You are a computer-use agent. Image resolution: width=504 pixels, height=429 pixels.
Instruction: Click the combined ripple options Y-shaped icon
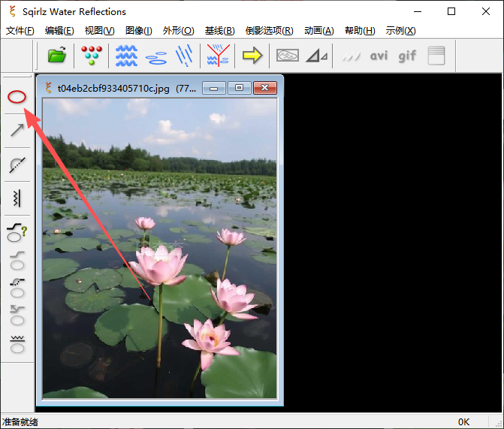coord(219,56)
